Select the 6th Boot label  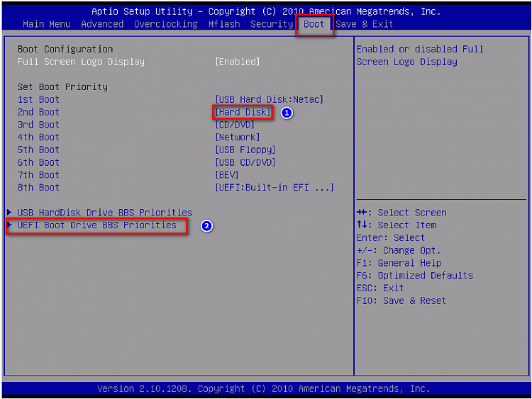pyautogui.click(x=38, y=162)
